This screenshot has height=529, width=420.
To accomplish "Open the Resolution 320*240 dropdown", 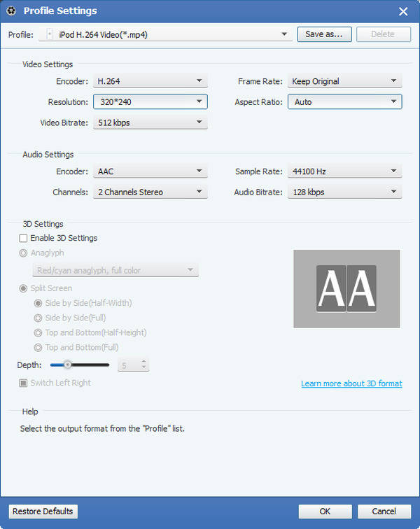I will pyautogui.click(x=150, y=102).
